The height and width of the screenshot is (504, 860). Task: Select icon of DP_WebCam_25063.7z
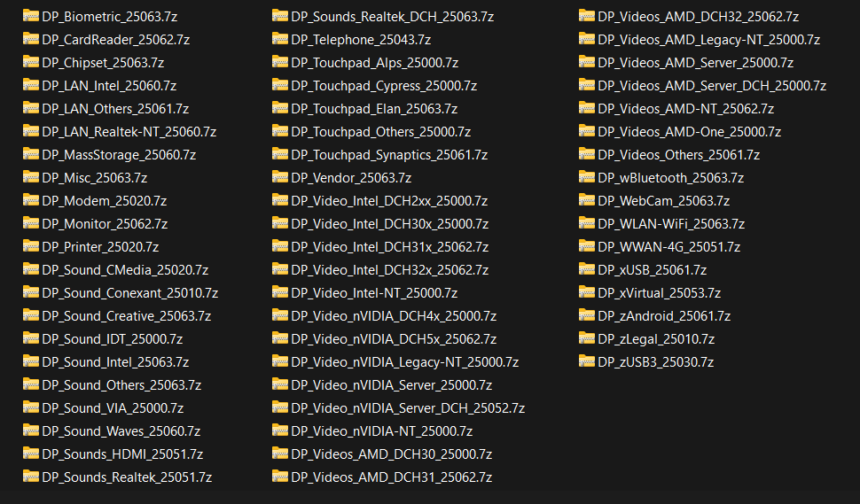coord(587,199)
